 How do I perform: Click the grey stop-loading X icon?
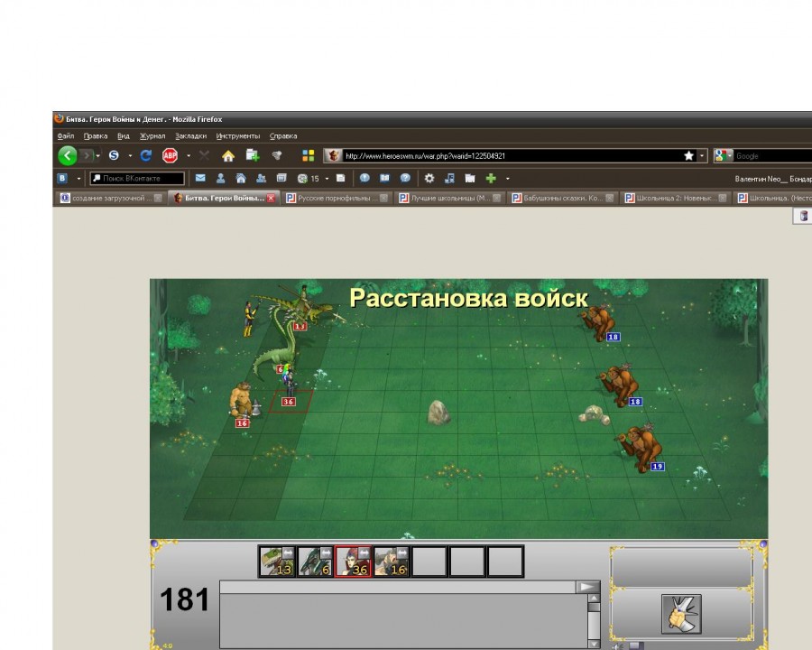pos(205,155)
